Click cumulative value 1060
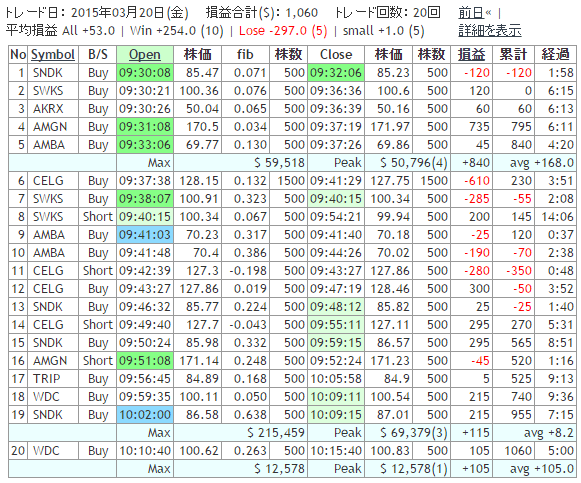Screen dimensions: 581x483 [518, 451]
